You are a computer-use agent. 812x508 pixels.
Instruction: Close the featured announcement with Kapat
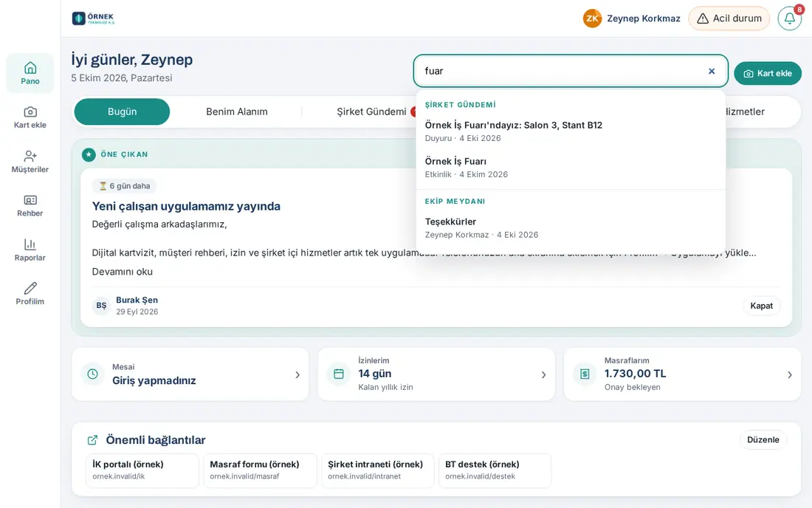(x=761, y=306)
